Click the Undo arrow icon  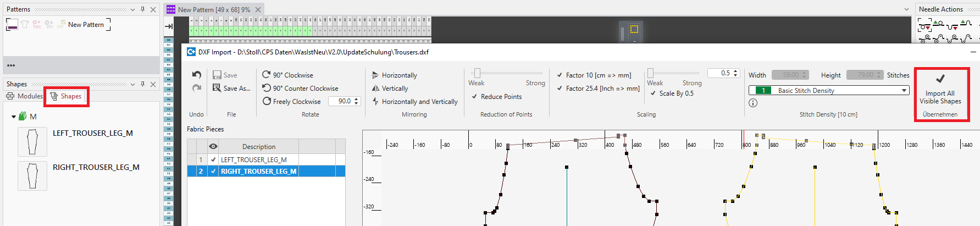[x=197, y=75]
